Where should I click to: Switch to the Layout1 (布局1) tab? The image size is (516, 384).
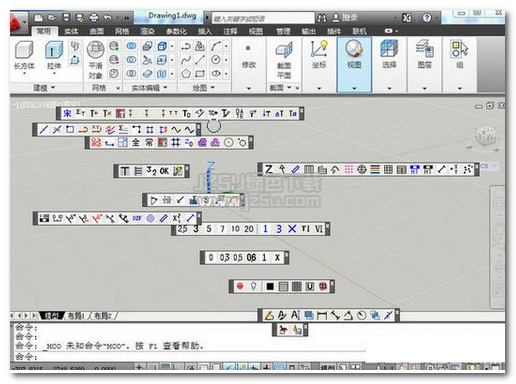pyautogui.click(x=77, y=316)
